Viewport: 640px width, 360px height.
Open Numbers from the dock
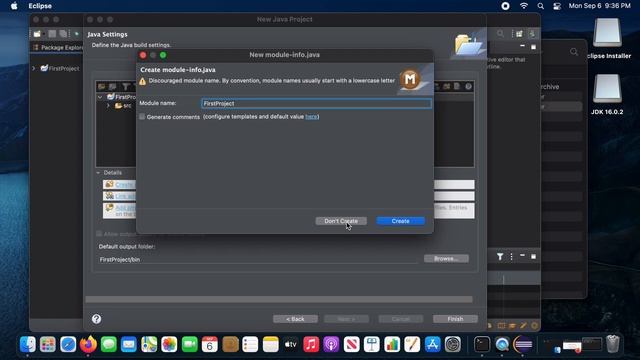click(391, 344)
